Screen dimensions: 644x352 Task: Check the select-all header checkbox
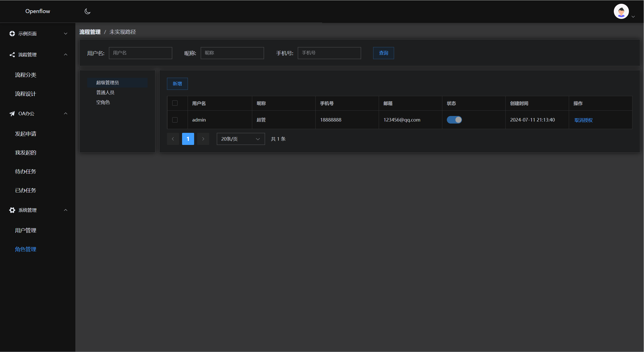(175, 103)
